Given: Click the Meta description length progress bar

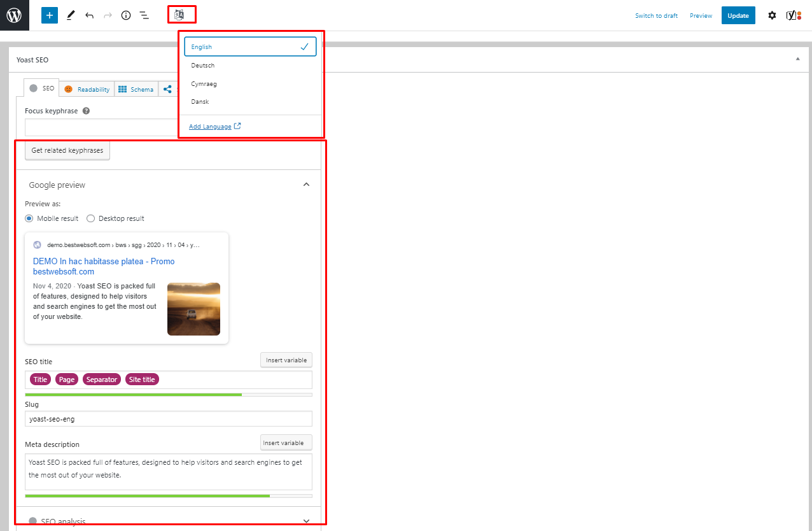Looking at the screenshot, I should 169,495.
